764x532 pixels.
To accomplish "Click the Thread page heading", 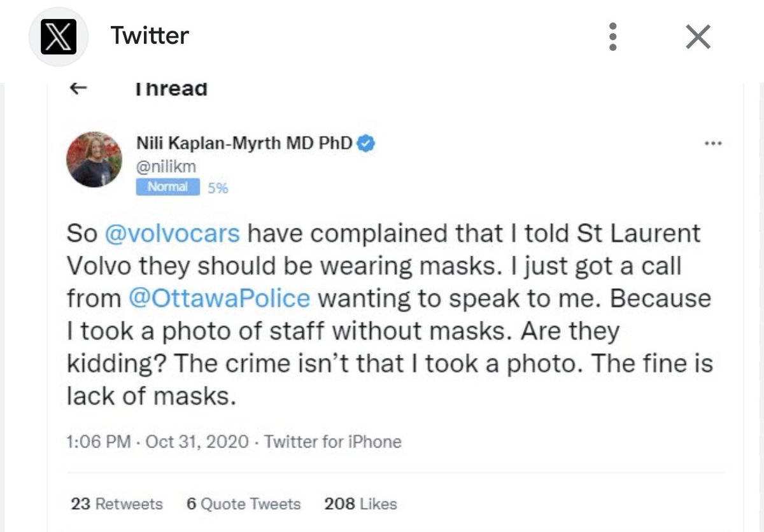I will tap(171, 88).
